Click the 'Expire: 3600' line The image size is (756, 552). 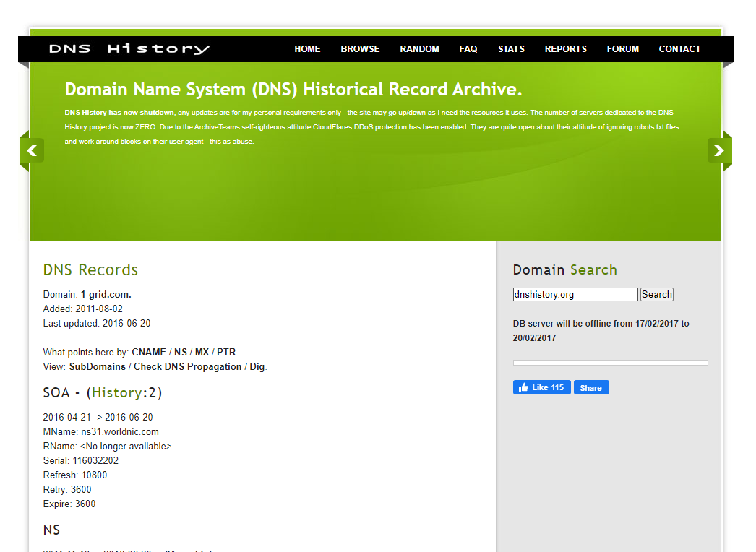pos(69,504)
